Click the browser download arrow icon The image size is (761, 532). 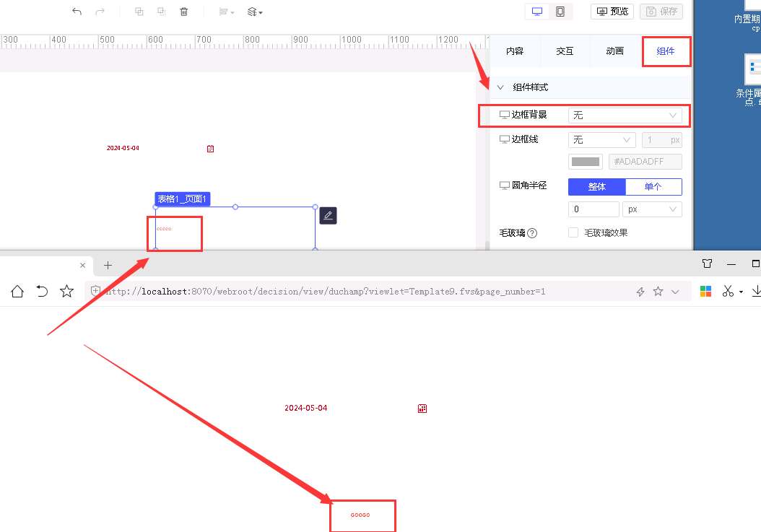point(756,291)
